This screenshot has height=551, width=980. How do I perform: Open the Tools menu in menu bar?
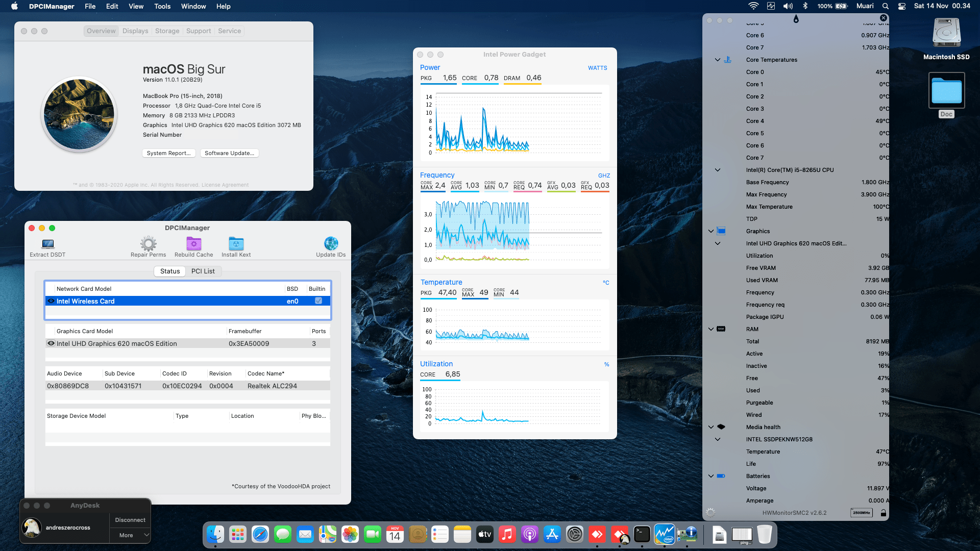click(162, 6)
